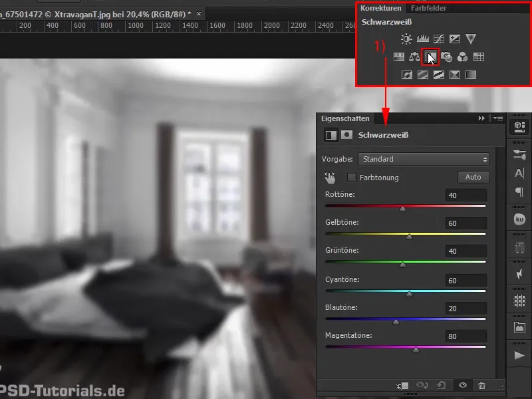
Task: Select the Color Balance adjustment icon
Action: 416,57
